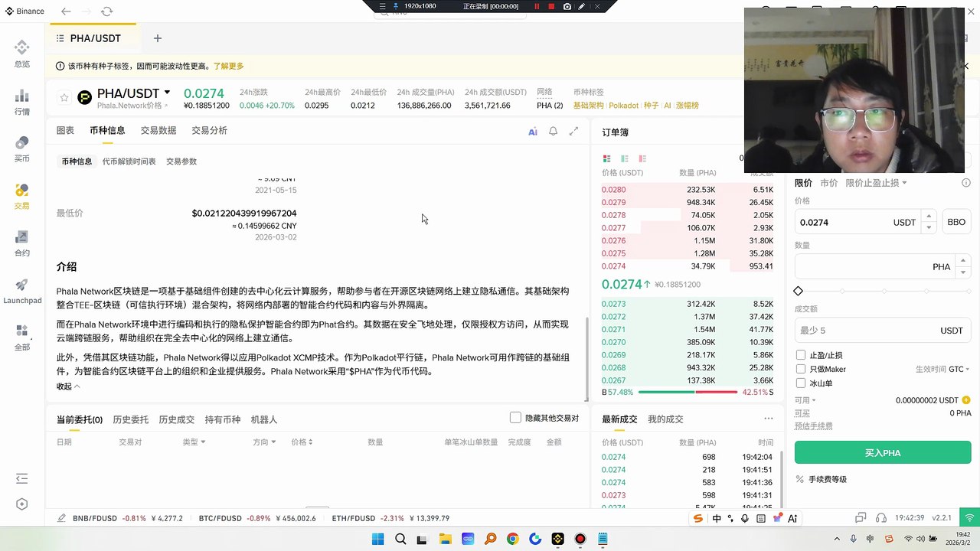Switch to the 历史委托 order history tab
980x551 pixels.
[131, 419]
